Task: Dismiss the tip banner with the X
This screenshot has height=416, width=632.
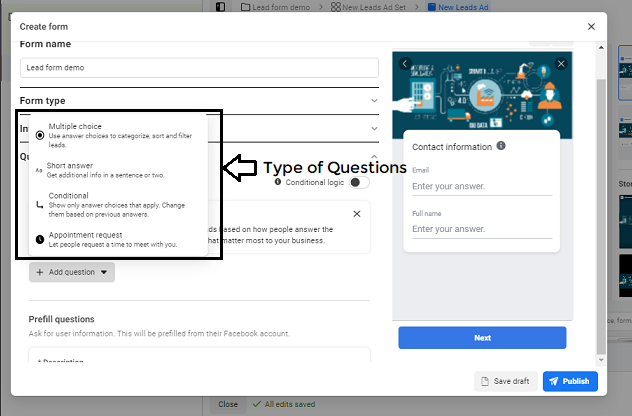Action: point(357,214)
